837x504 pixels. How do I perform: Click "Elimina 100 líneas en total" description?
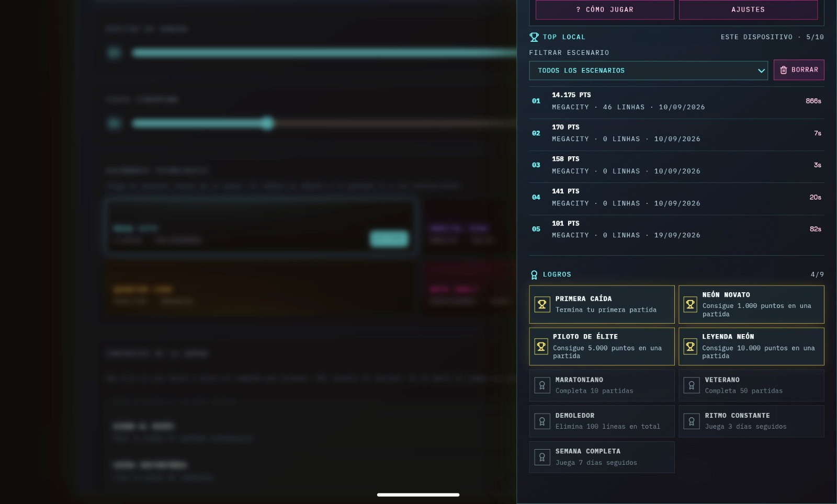pos(608,427)
